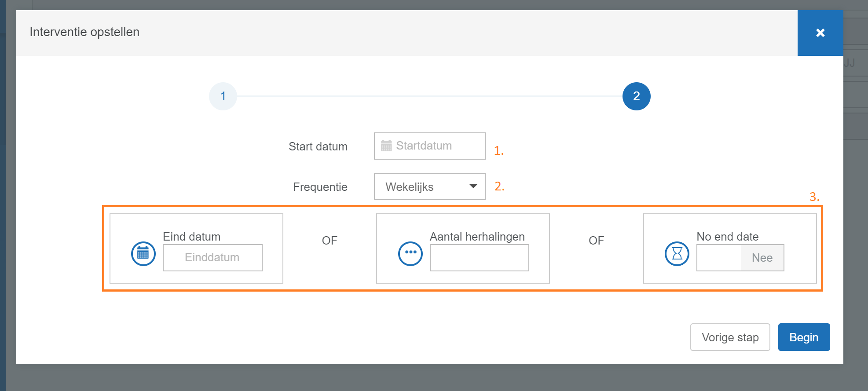This screenshot has height=391, width=868.
Task: Focus the Aantal herhalingen input box
Action: [480, 258]
